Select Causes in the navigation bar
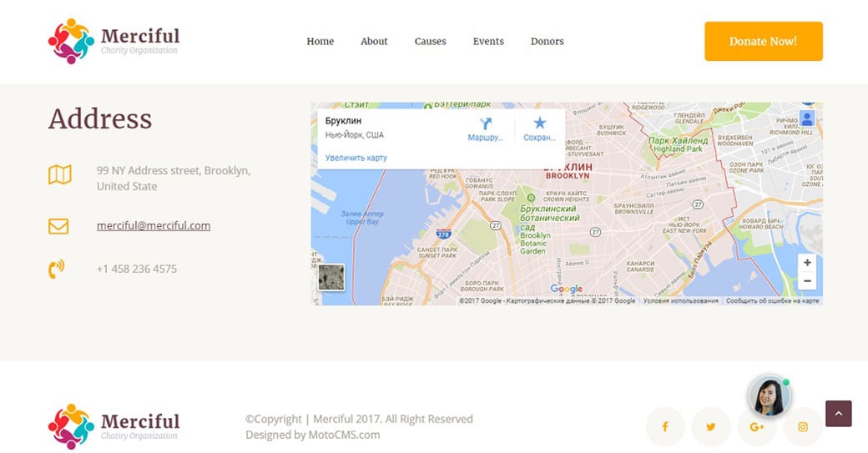This screenshot has width=868, height=453. pos(430,42)
